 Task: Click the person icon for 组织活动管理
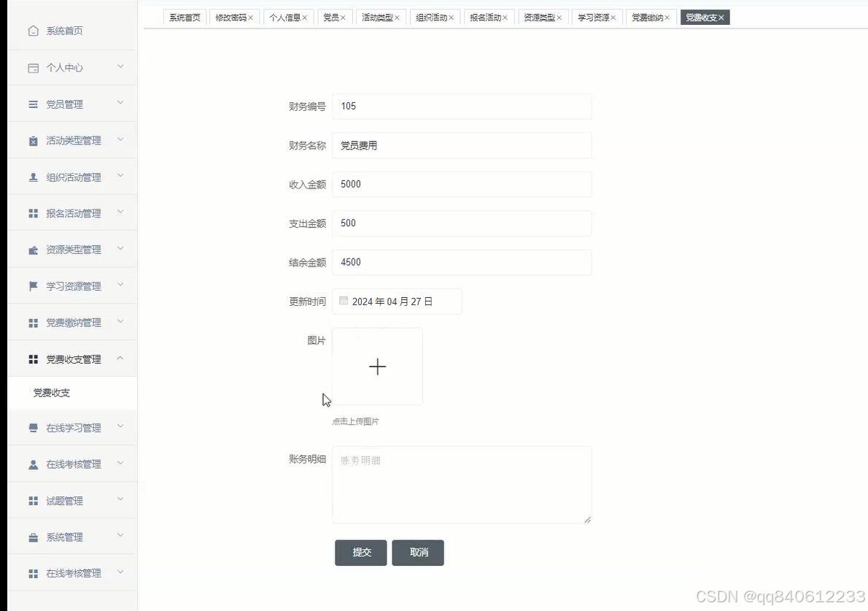click(33, 176)
